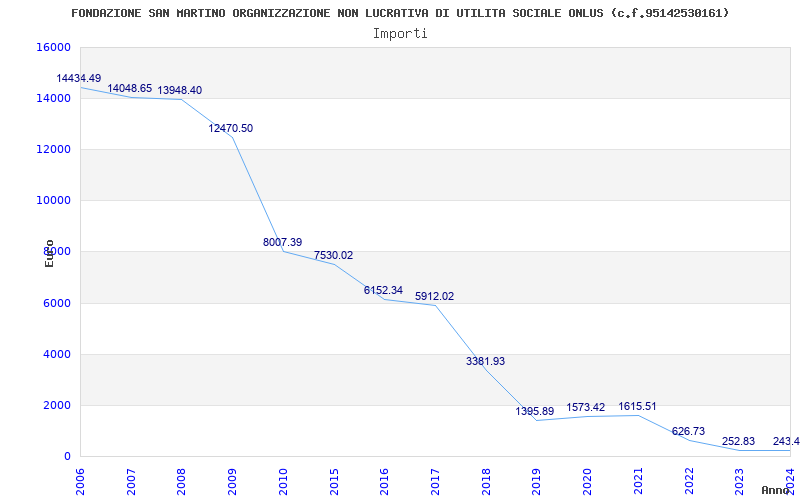
Task: Select the data label 1395.89
Action: click(x=535, y=411)
